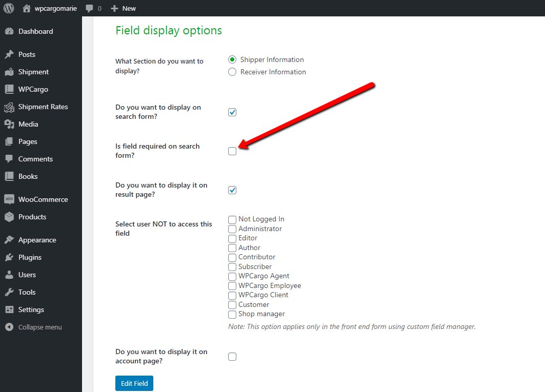The image size is (545, 392).
Task: Click the plus icon beside New
Action: click(x=114, y=8)
